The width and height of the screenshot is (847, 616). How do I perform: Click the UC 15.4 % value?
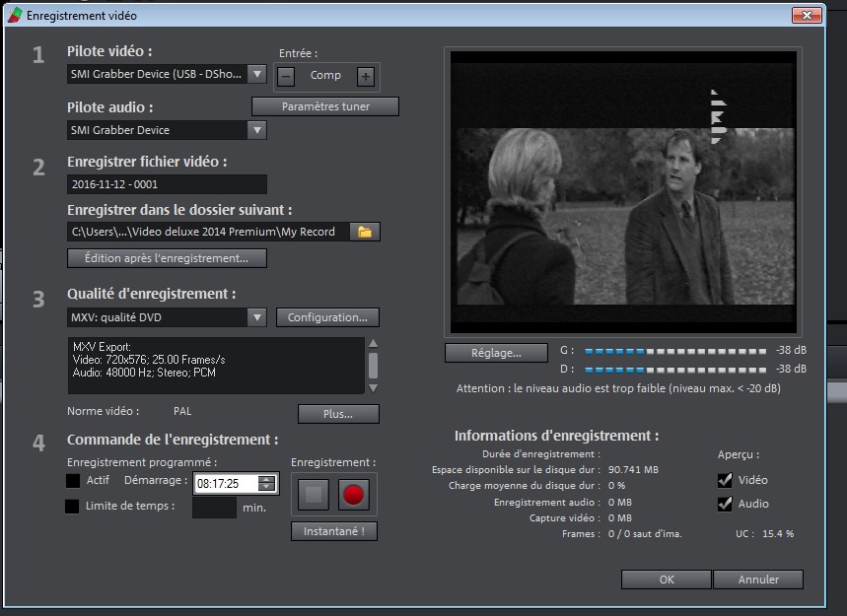tap(778, 534)
